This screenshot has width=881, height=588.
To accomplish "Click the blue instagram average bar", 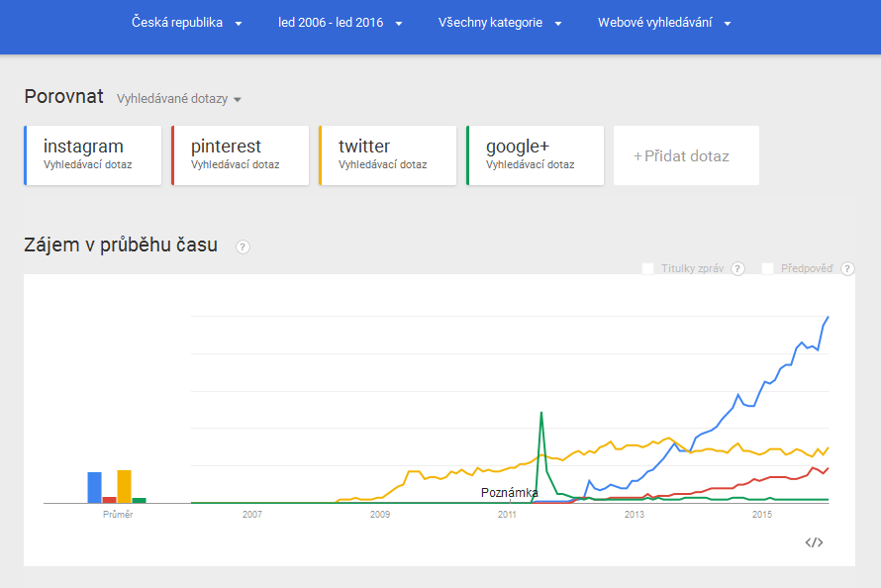I will point(94,487).
